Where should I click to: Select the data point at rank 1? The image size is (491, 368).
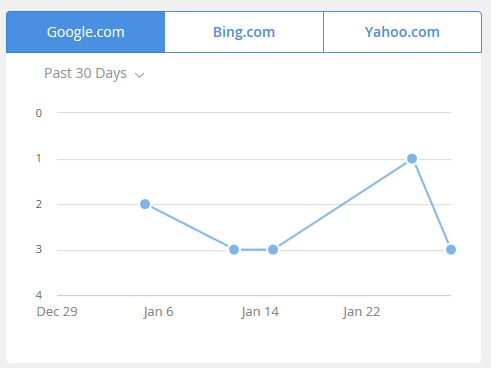[412, 159]
